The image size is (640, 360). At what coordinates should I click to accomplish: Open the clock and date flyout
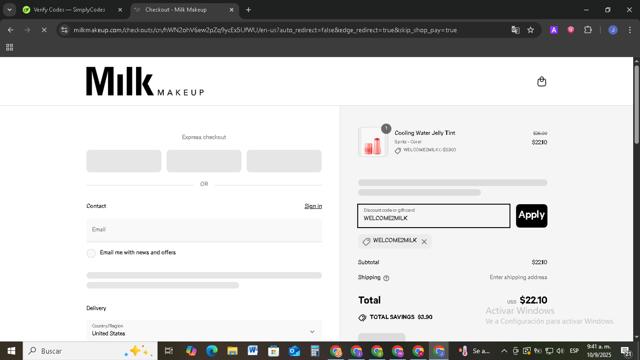pos(599,351)
